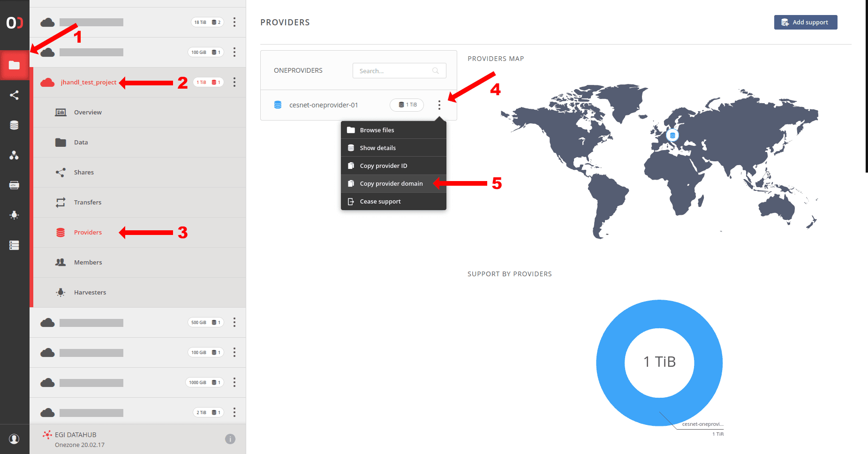Viewport: 868px width, 454px height.
Task: Open the Tokens icon in left sidebar
Action: [14, 185]
